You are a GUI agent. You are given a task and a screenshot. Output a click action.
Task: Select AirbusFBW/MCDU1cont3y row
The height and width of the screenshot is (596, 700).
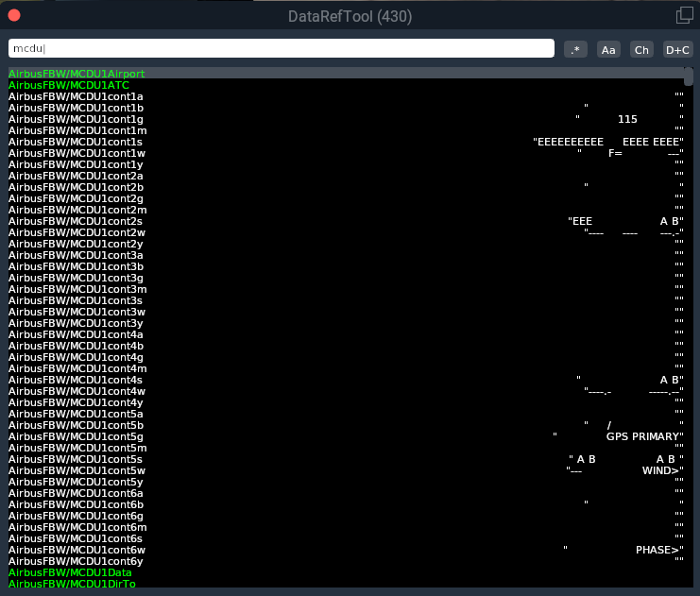(x=346, y=323)
